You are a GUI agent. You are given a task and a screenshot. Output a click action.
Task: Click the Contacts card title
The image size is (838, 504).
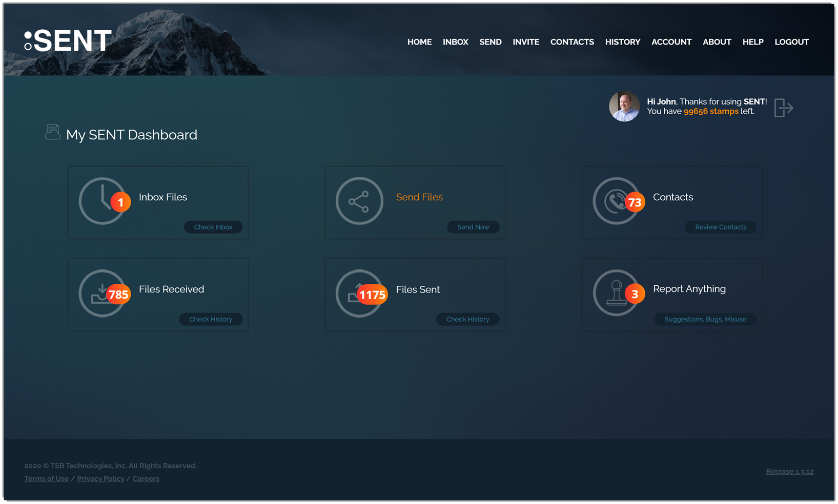tap(673, 197)
